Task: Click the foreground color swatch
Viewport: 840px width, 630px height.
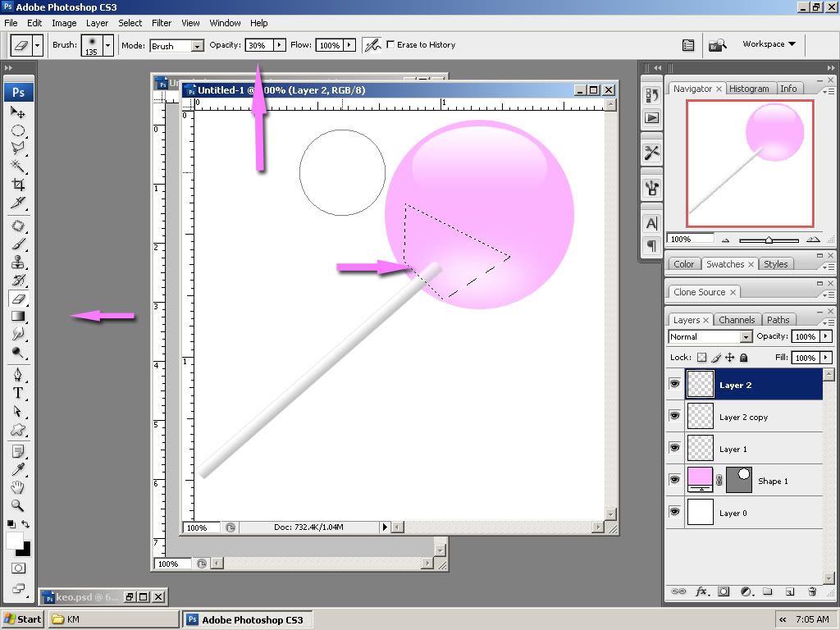Action: 15,541
